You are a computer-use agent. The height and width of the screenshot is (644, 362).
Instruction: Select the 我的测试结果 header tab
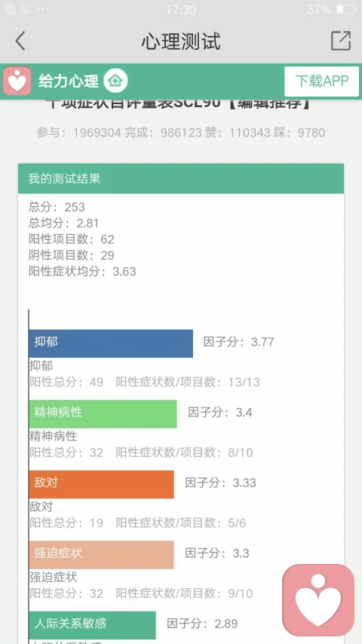coord(180,179)
